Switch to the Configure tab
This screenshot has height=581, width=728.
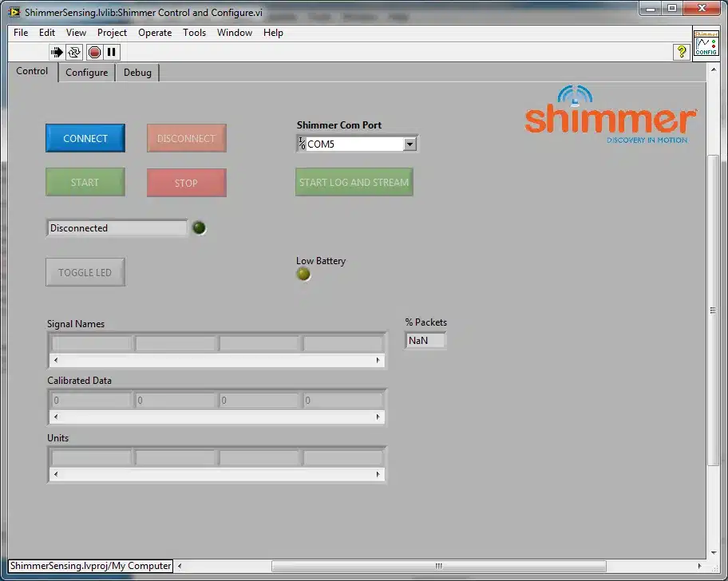coord(86,73)
